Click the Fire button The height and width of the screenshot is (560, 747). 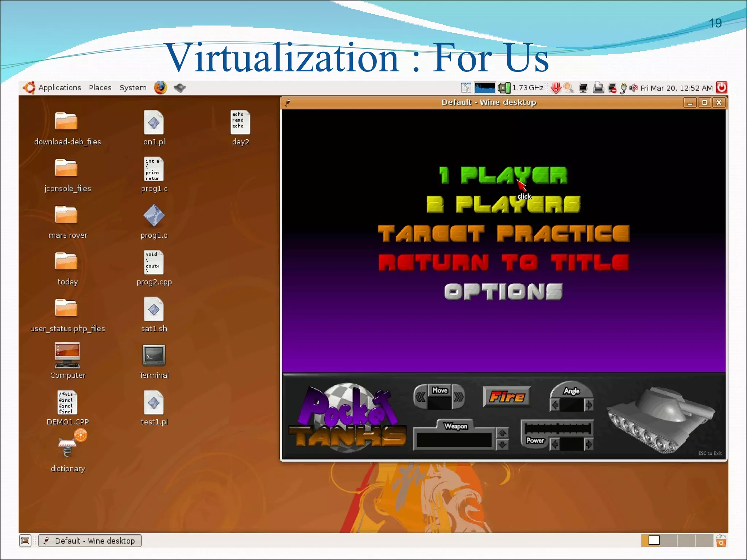pyautogui.click(x=507, y=397)
